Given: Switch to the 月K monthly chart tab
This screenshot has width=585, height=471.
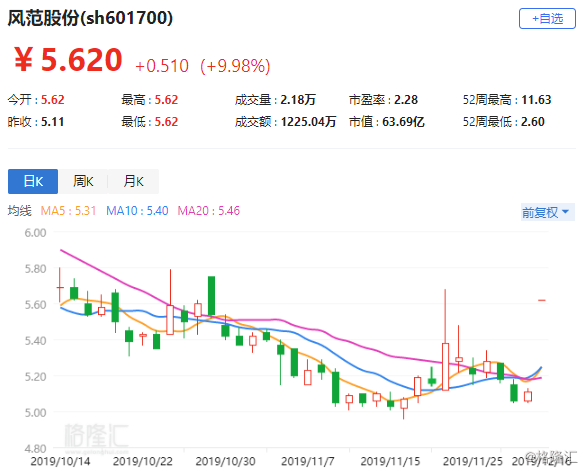Looking at the screenshot, I should 133,181.
